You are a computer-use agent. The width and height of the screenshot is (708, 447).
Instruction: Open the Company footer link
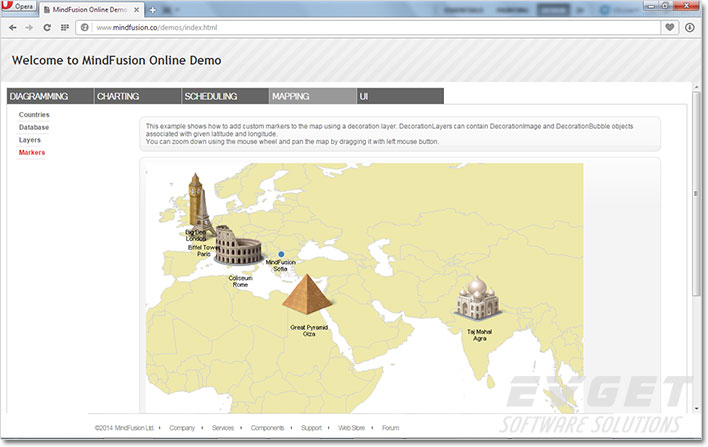pos(182,428)
